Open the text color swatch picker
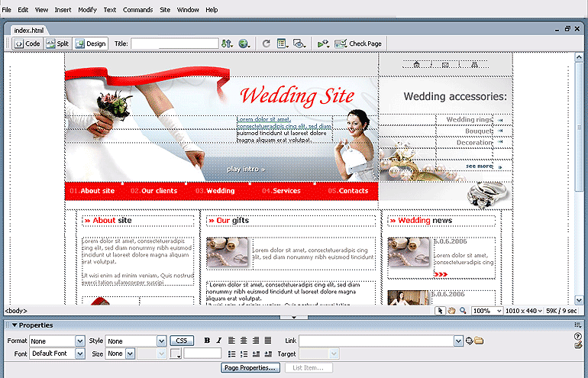The image size is (588, 378). [x=176, y=354]
